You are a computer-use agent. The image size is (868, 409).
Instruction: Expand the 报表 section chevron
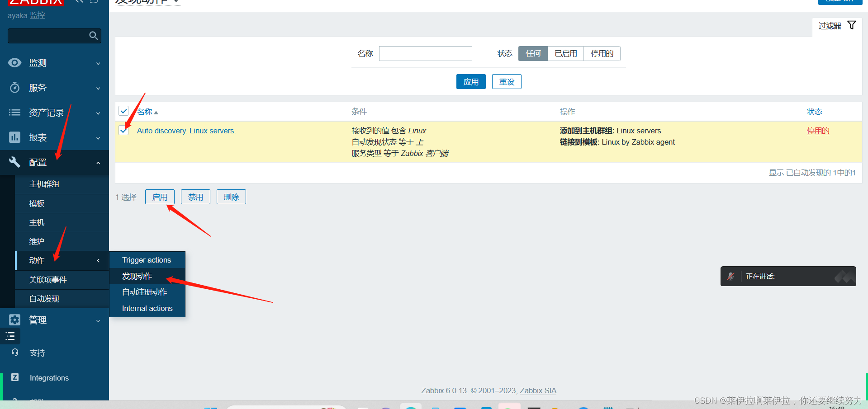(98, 138)
